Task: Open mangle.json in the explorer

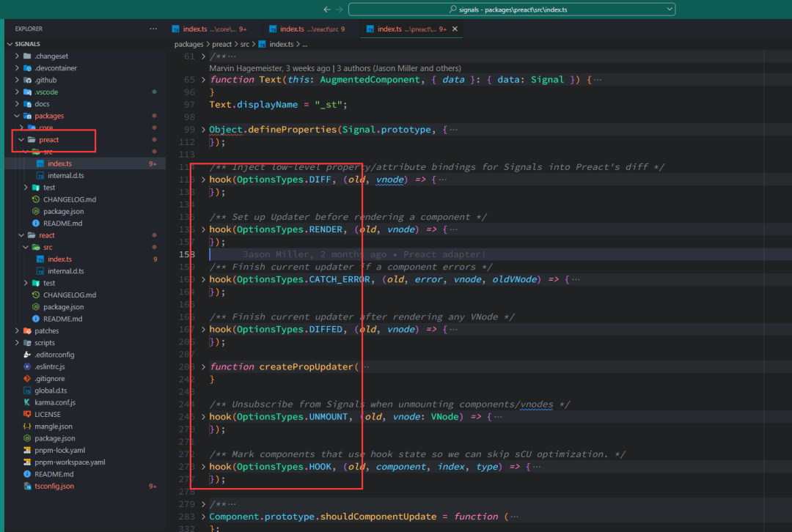Action: 54,426
